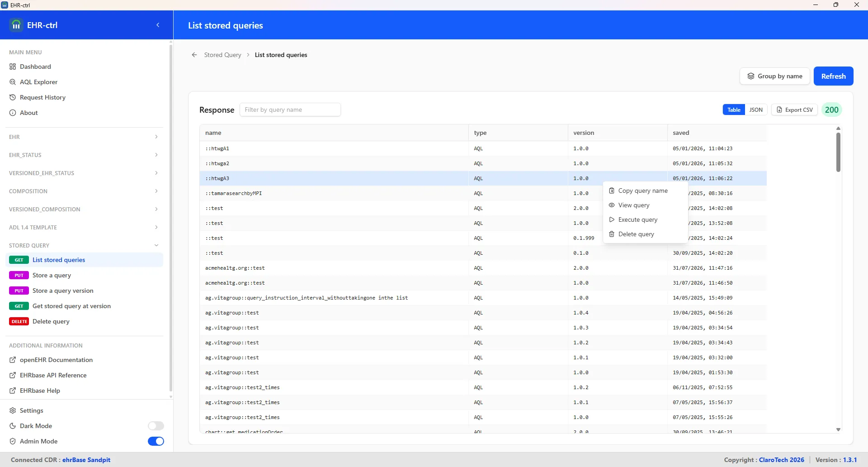Turn off the Admin Mode switch
The width and height of the screenshot is (868, 467).
pos(156,441)
